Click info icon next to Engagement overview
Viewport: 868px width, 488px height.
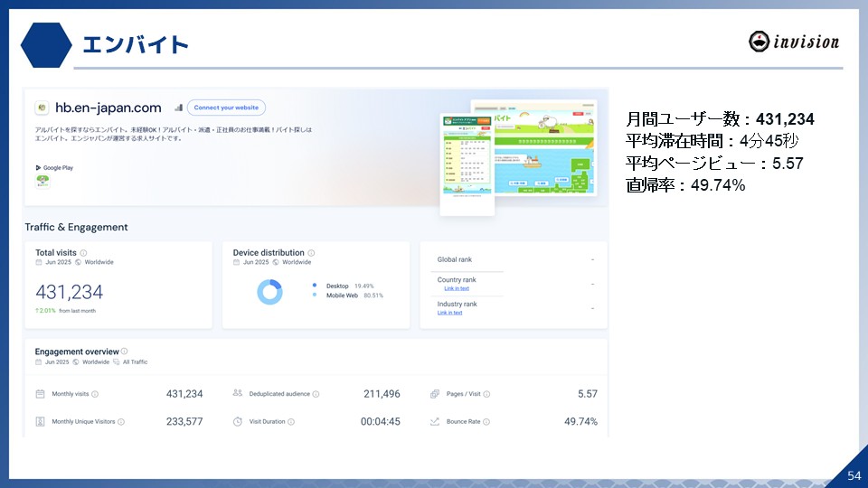click(124, 352)
